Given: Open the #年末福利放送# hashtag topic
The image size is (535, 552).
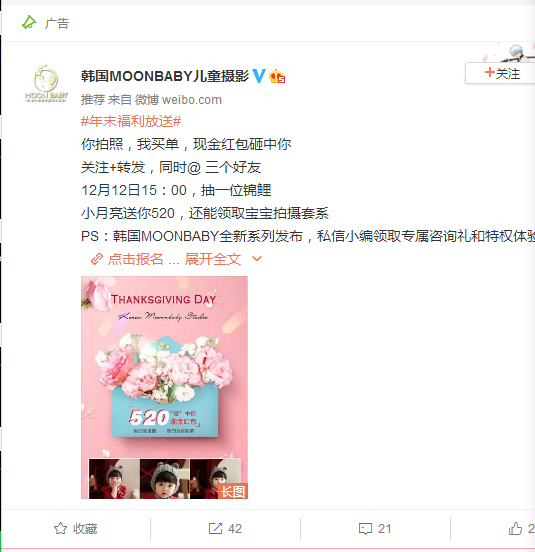Looking at the screenshot, I should point(131,121).
